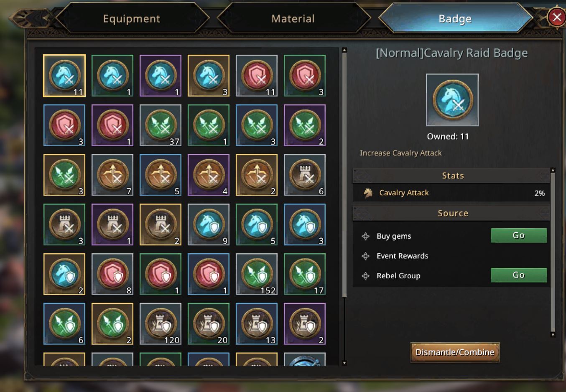The image size is (566, 392).
Task: Pick the siege tower badge showing 6
Action: [x=305, y=175]
